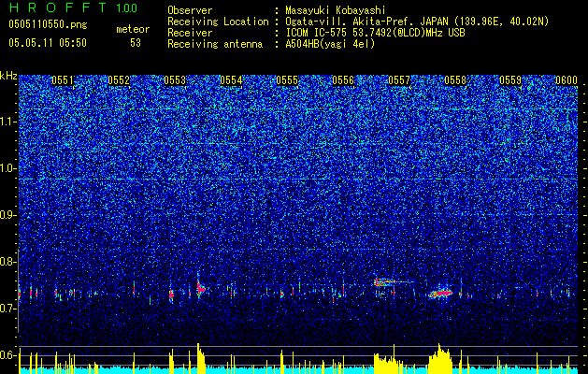588x374 pixels.
Task: Click the observer name Masayuki Kobayashi
Action: point(336,10)
